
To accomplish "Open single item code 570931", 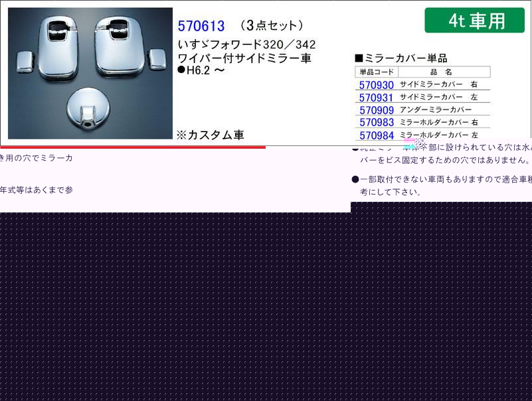I will (376, 98).
